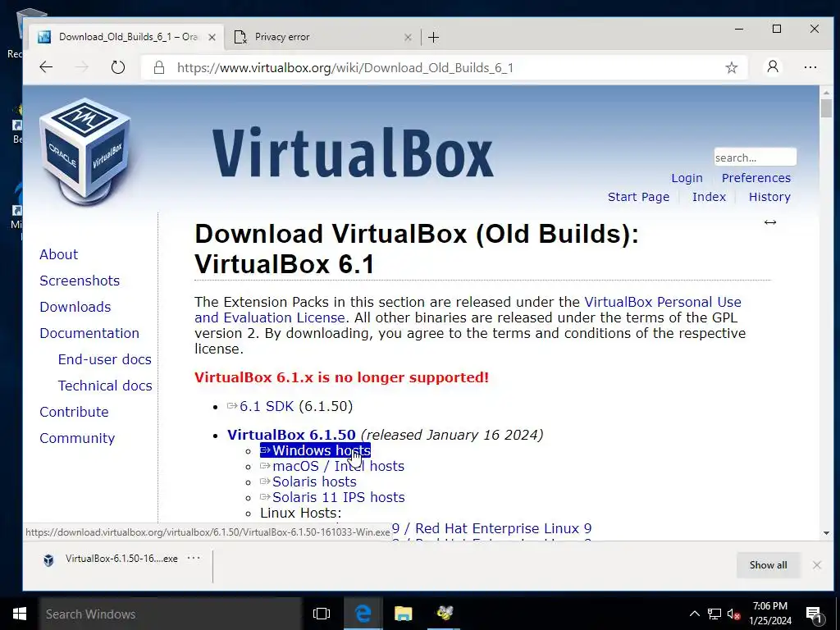The height and width of the screenshot is (630, 840).
Task: Open End-user docs sidebar link
Action: [x=104, y=359]
